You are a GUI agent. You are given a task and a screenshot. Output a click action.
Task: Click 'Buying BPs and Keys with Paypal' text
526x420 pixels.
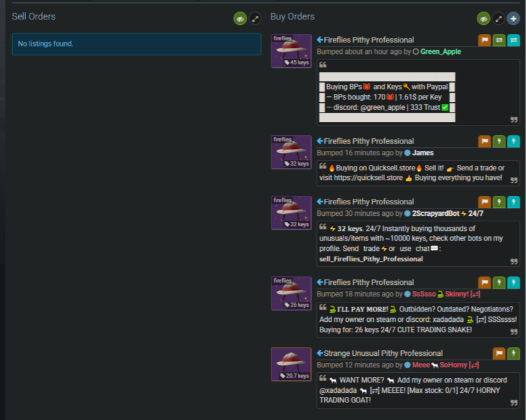(387, 87)
